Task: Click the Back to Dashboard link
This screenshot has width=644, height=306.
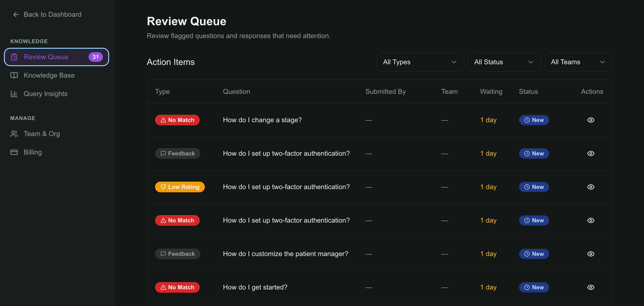Action: tap(52, 14)
